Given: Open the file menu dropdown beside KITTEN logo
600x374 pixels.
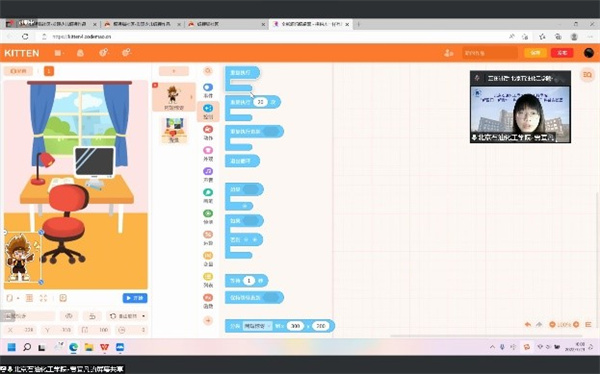Looking at the screenshot, I should (58, 53).
